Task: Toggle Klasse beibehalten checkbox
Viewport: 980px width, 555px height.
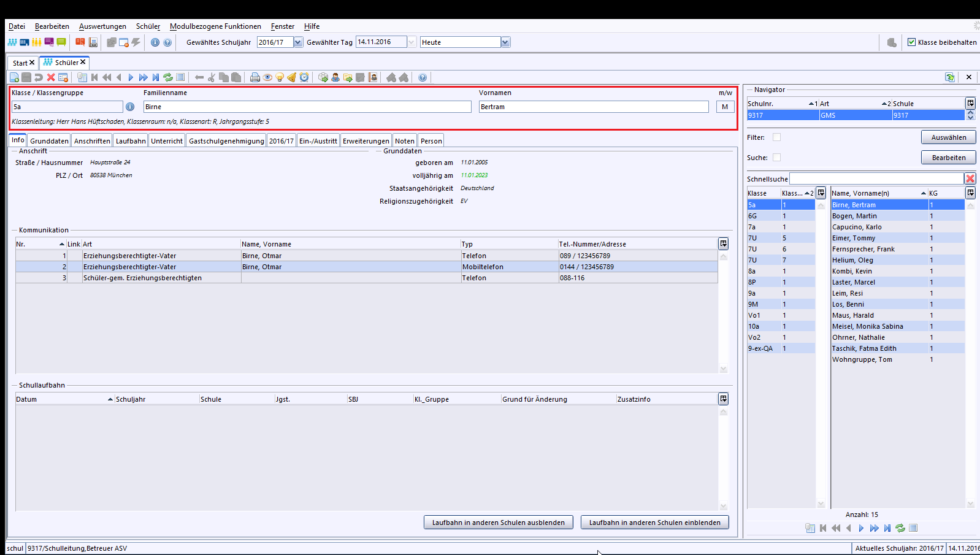Action: click(911, 42)
